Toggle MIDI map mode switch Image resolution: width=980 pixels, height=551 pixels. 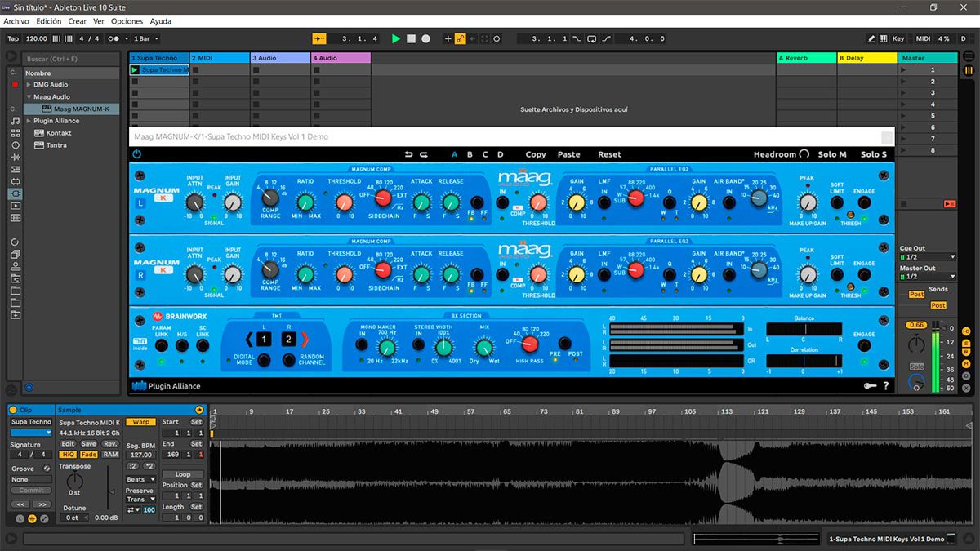(923, 38)
